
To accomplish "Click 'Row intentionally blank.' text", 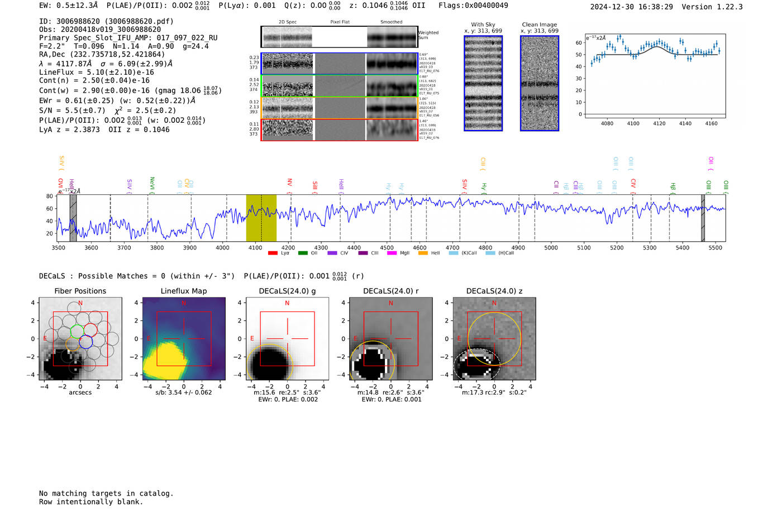I will pyautogui.click(x=91, y=502).
